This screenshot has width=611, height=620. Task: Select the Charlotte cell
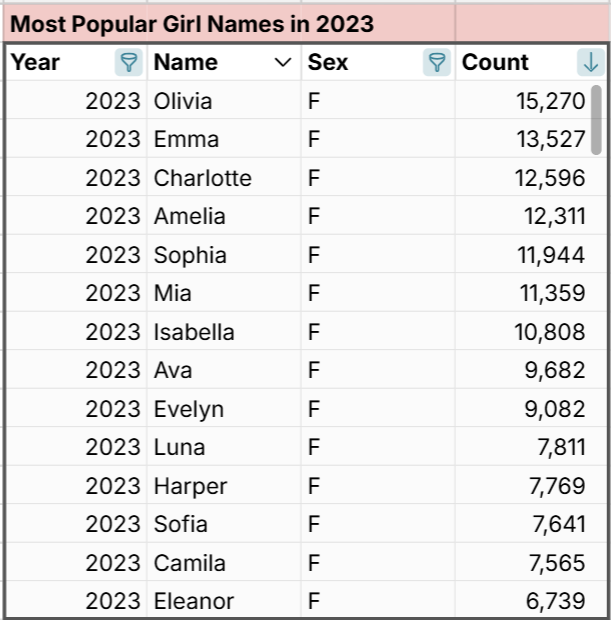click(x=203, y=178)
